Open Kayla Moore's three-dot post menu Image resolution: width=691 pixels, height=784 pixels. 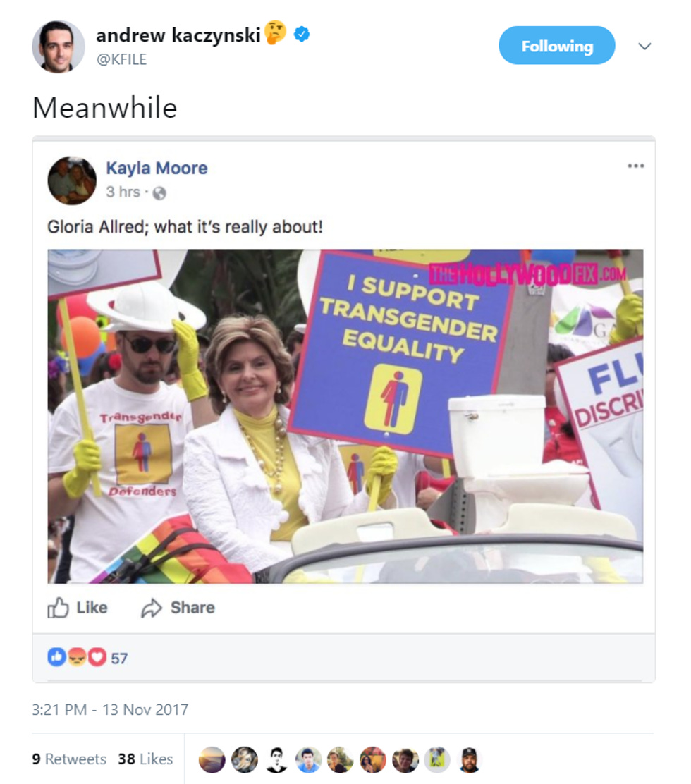click(x=635, y=166)
